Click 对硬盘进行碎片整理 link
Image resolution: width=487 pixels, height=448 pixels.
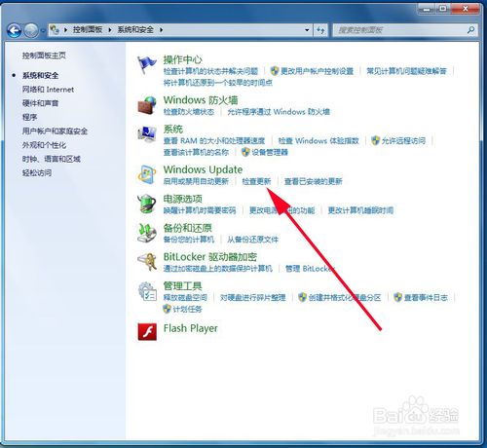253,297
